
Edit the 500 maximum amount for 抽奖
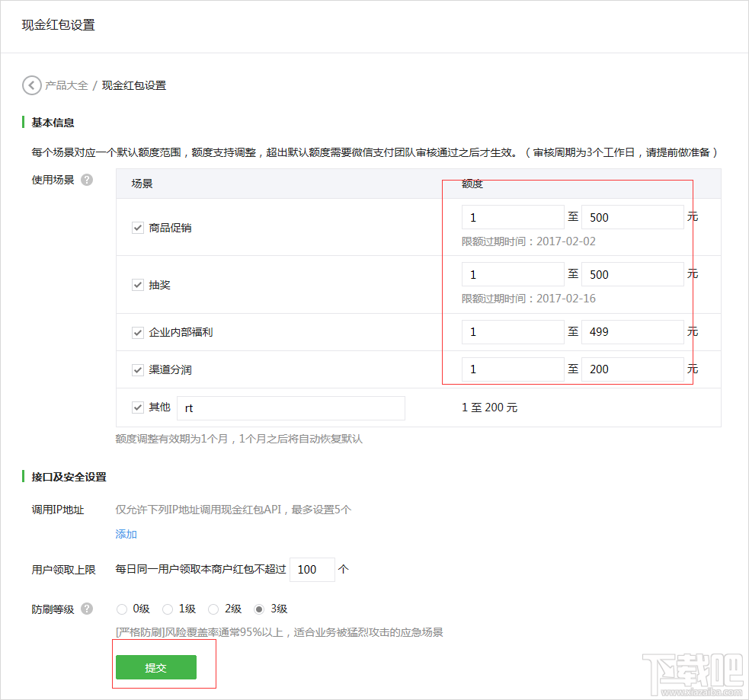[x=632, y=273]
